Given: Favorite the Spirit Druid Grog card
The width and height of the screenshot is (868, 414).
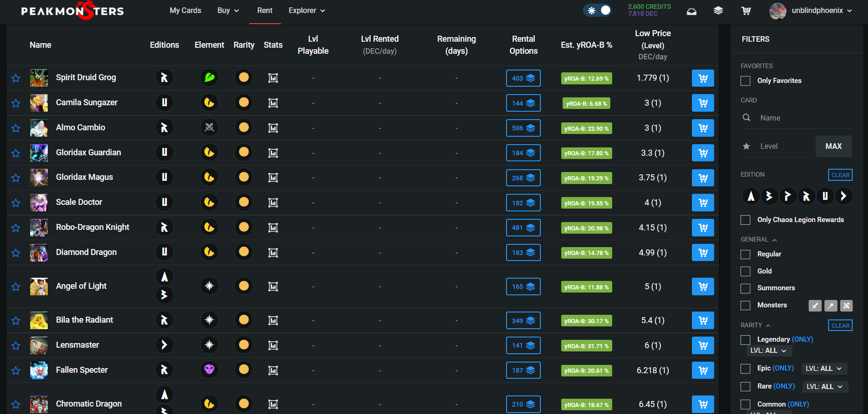Looking at the screenshot, I should [x=16, y=78].
